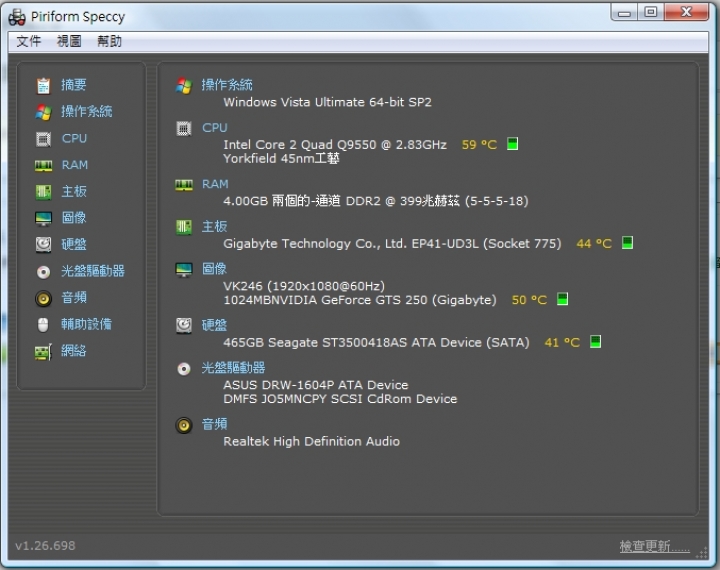Click the optical disc icon in summary panel
This screenshot has width=720, height=570.
184,369
